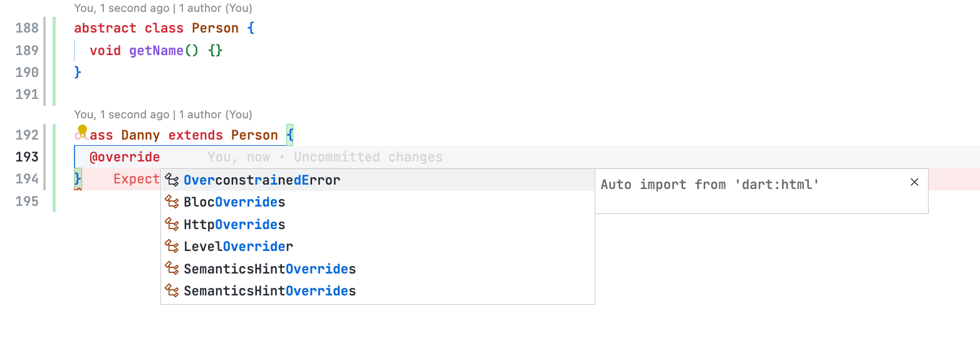This screenshot has width=980, height=353.
Task: Click the class icon beside OverconstrainedError
Action: 172,180
